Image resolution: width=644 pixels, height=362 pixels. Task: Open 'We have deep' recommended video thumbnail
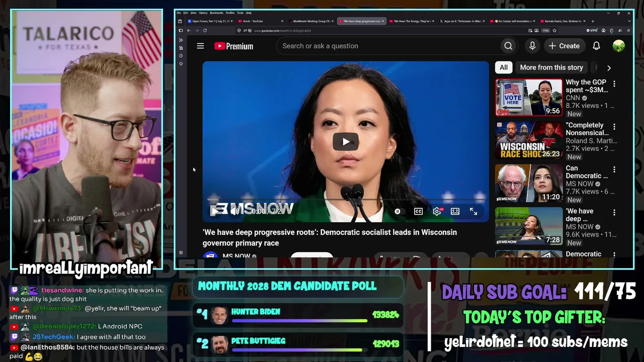(x=529, y=226)
